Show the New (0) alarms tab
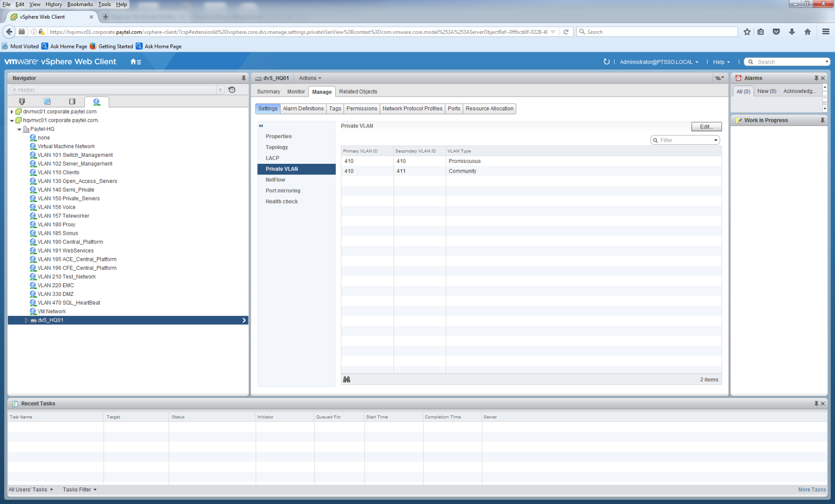The width and height of the screenshot is (835, 504). [x=766, y=91]
